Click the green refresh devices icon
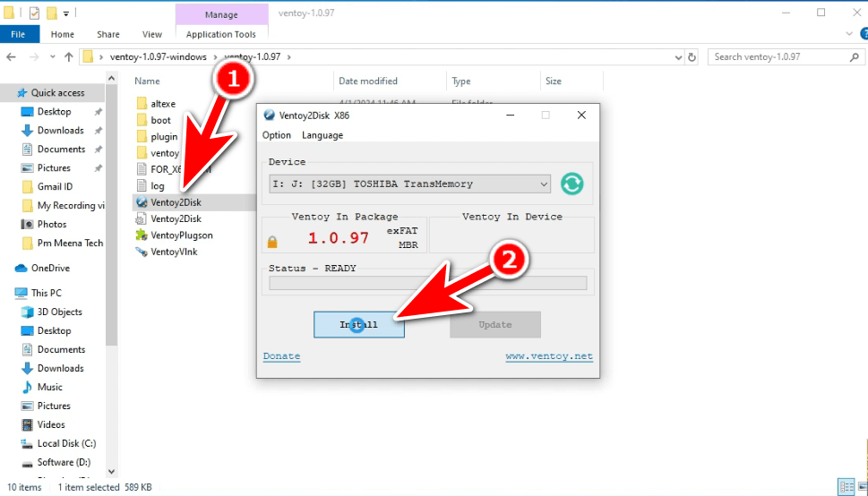The image size is (868, 496). pos(572,184)
